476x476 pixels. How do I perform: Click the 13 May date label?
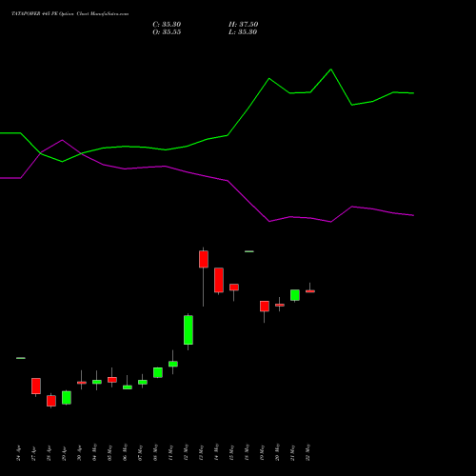click(201, 452)
